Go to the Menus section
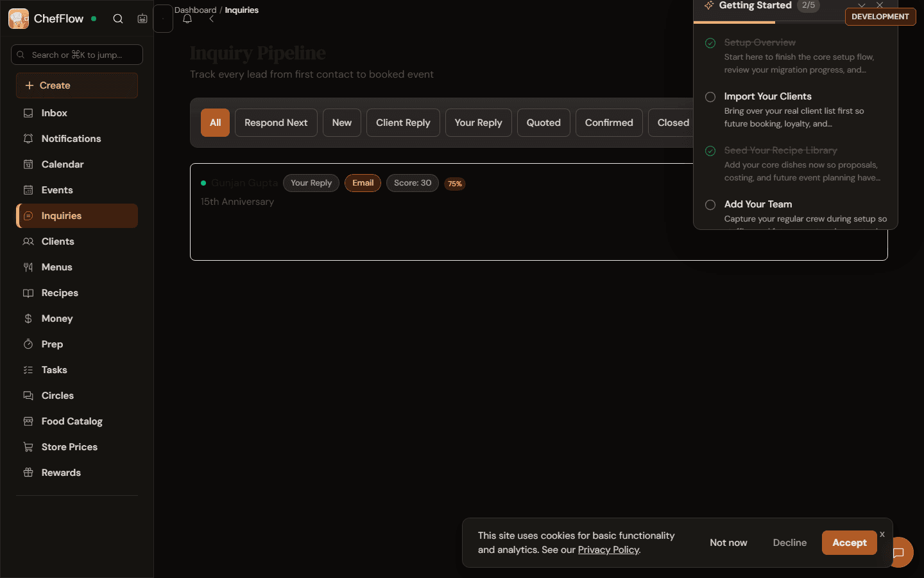Screen dimensions: 924x578 [77, 267]
